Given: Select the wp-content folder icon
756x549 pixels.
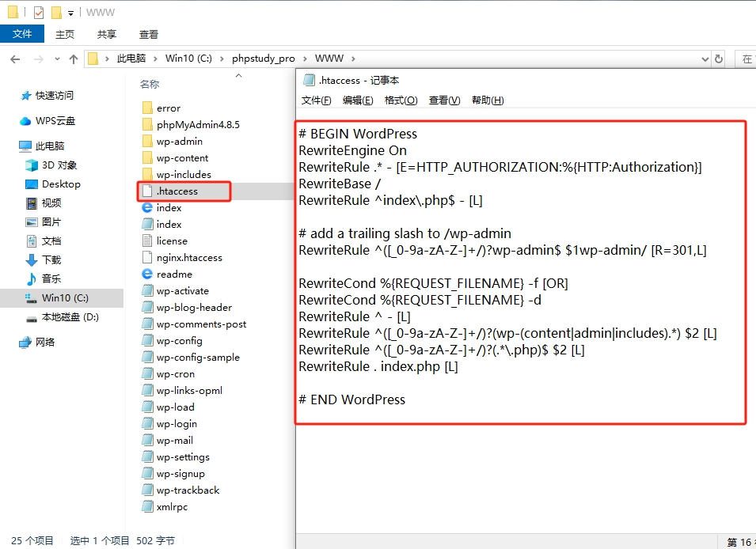Looking at the screenshot, I should point(147,157).
